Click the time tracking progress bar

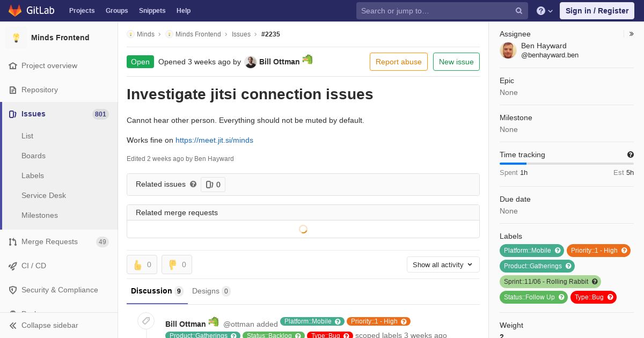(x=567, y=164)
